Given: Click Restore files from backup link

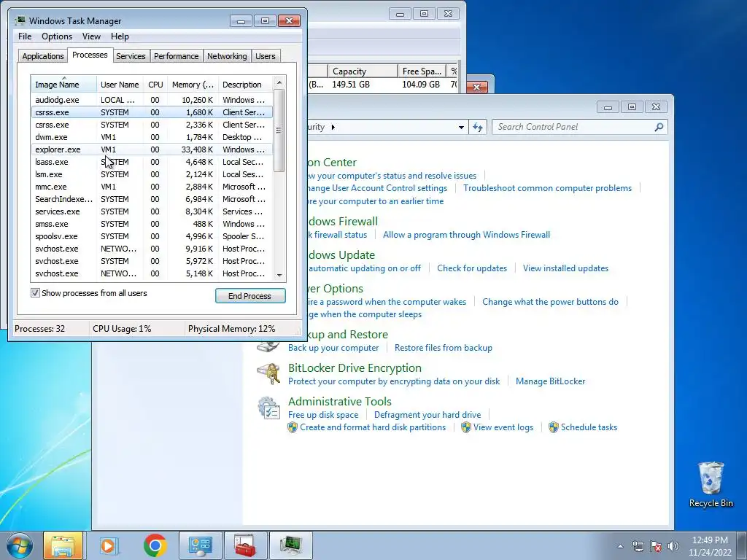Looking at the screenshot, I should (443, 348).
